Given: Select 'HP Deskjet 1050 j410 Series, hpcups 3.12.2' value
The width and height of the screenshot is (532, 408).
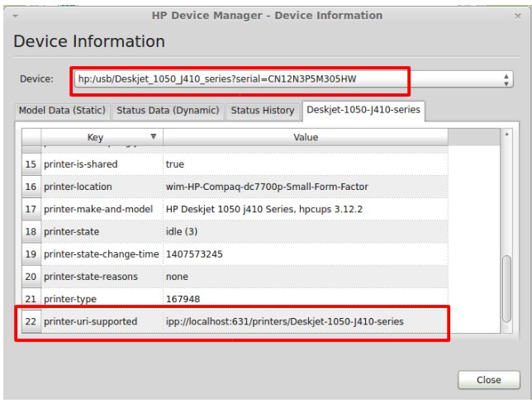Looking at the screenshot, I should tap(306, 209).
